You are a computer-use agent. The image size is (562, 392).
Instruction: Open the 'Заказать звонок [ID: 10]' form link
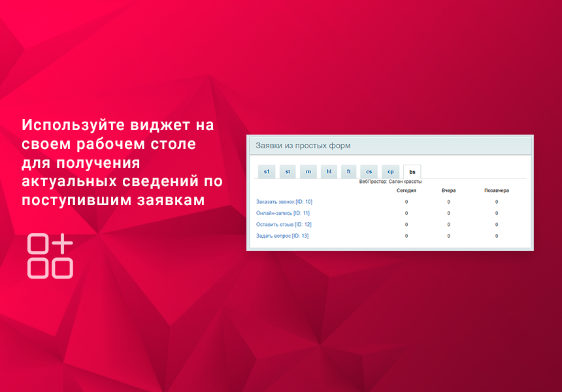click(x=284, y=202)
